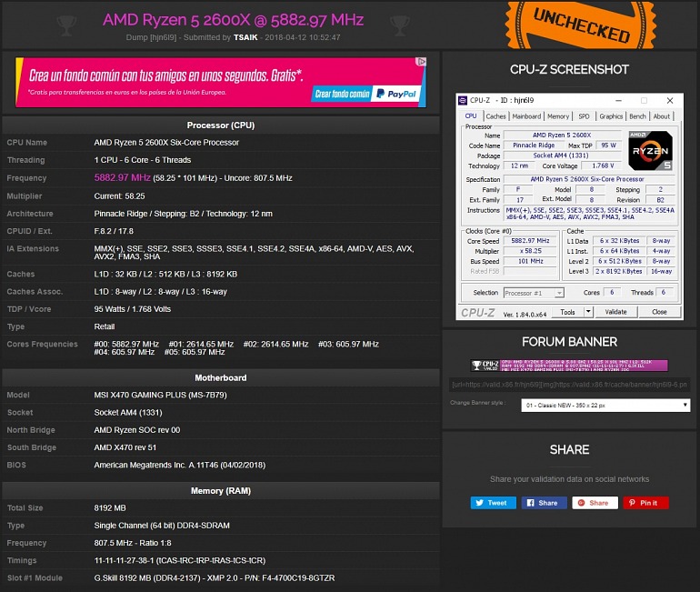Click the Validate button in CPU-Z

[x=615, y=312]
